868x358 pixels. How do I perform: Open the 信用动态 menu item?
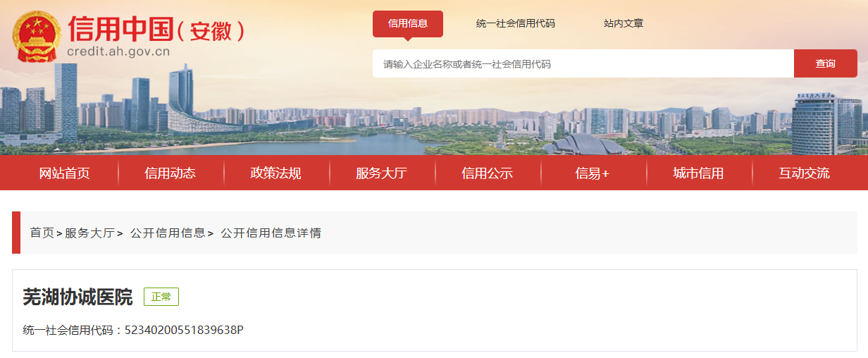click(170, 173)
